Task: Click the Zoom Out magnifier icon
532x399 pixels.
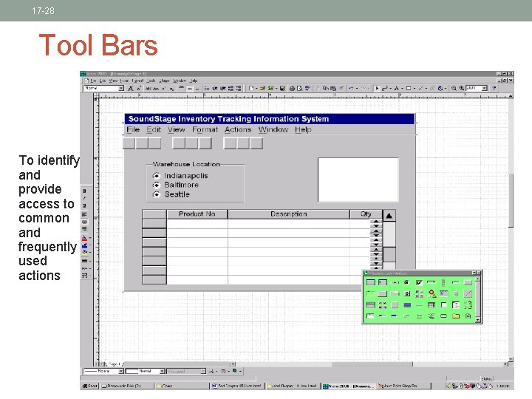Action: (x=454, y=88)
